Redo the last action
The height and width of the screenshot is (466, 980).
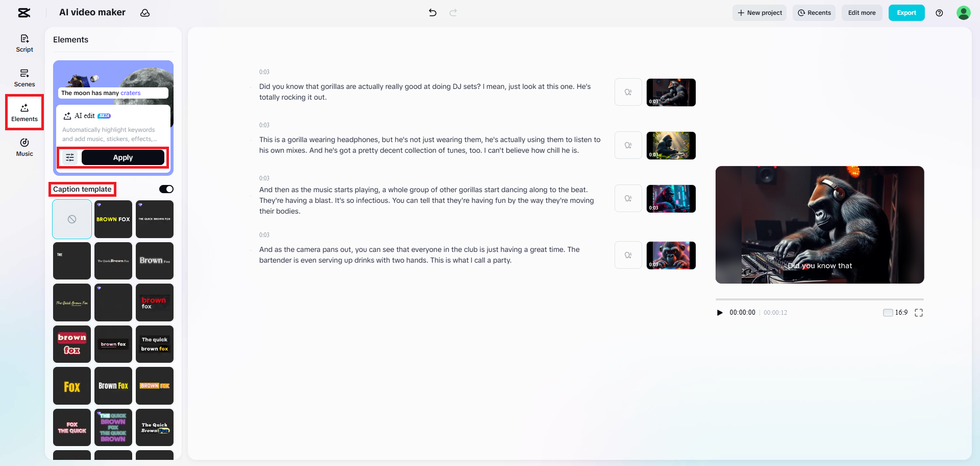tap(453, 13)
